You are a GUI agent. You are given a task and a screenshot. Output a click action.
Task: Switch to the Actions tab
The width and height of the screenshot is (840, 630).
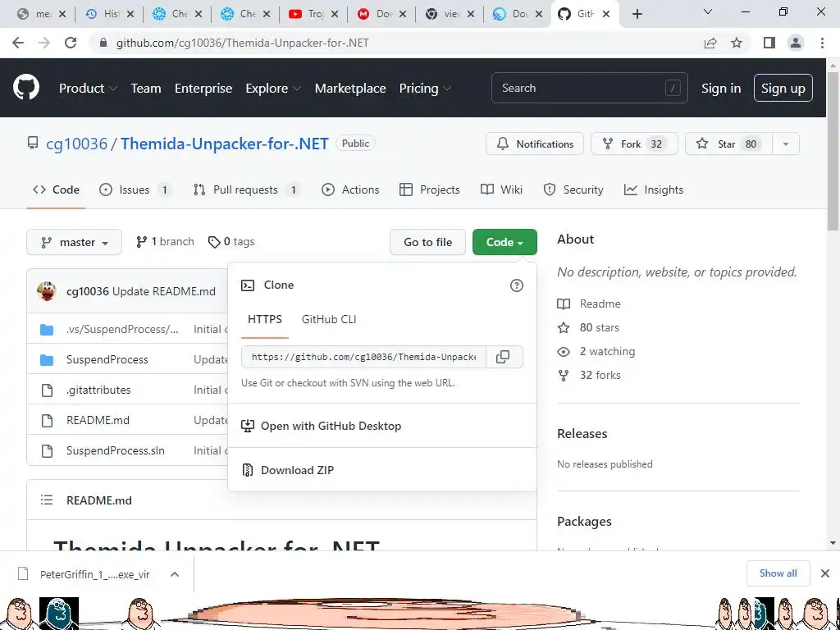[x=350, y=189]
